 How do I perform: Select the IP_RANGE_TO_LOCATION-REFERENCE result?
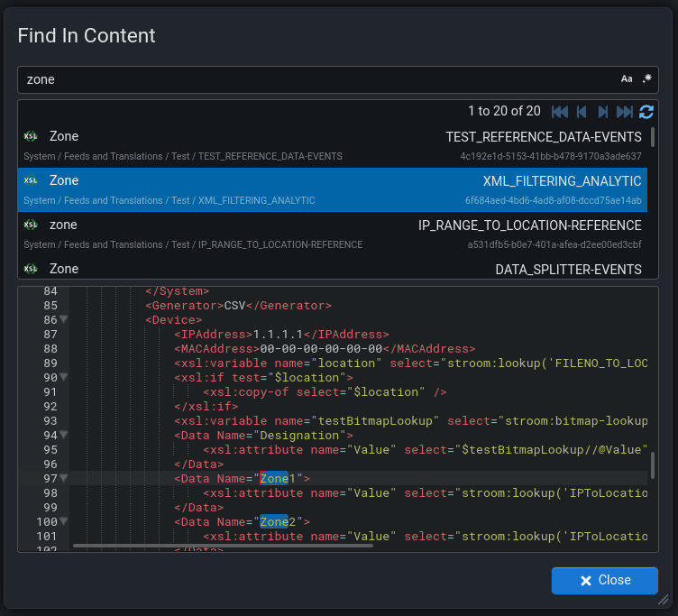tap(332, 234)
